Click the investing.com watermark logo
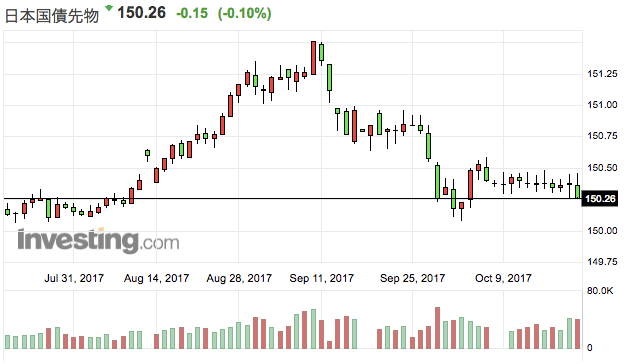 tap(98, 241)
